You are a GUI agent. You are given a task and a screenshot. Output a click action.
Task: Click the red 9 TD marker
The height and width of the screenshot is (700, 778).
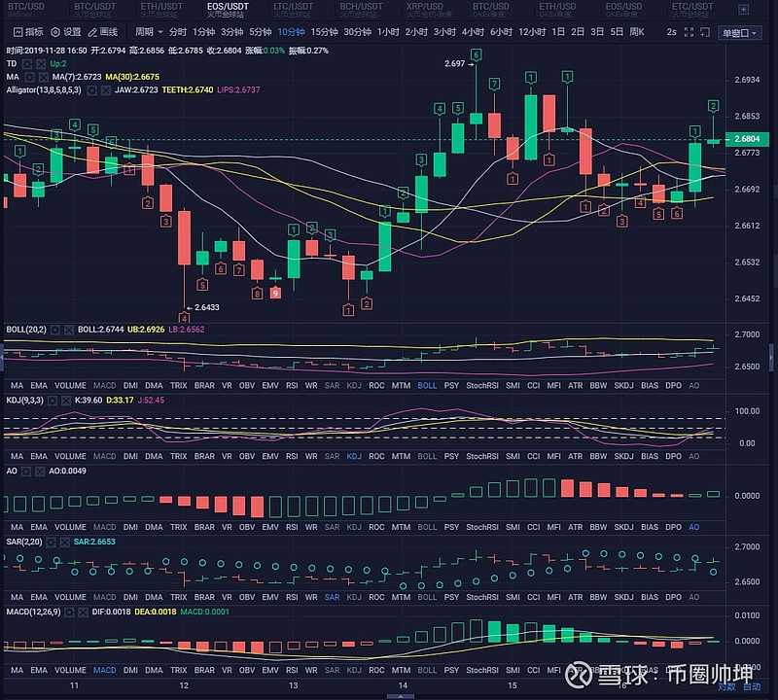coord(275,294)
